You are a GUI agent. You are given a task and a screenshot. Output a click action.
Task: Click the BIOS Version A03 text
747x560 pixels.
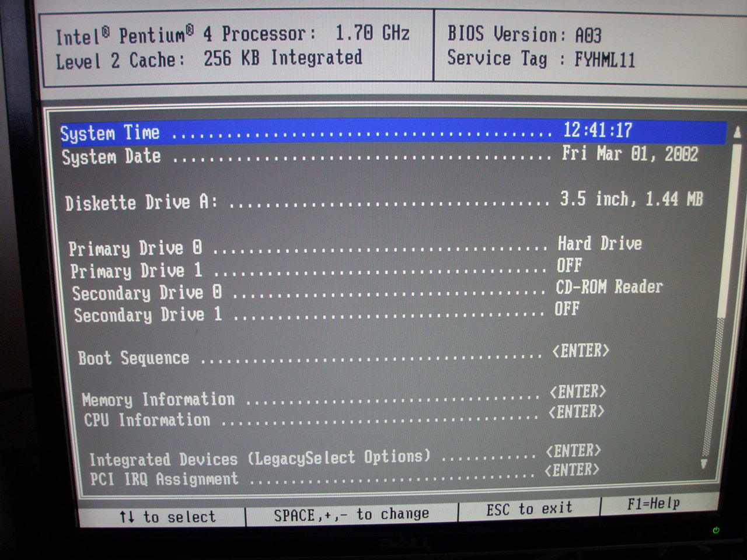[x=524, y=34]
